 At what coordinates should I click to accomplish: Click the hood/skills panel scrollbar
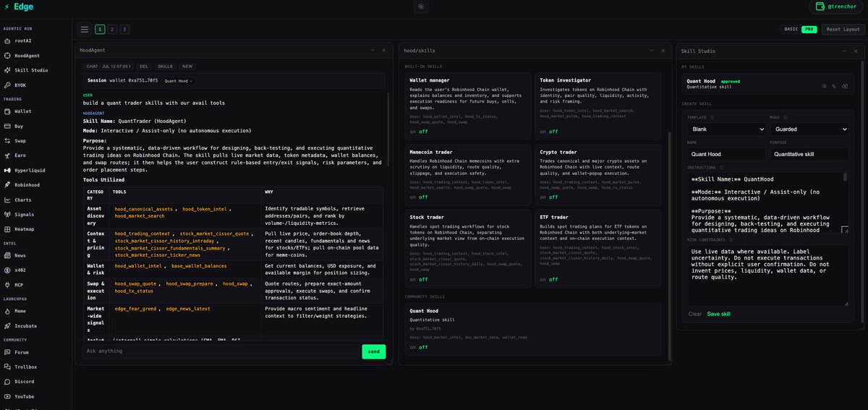670,246
